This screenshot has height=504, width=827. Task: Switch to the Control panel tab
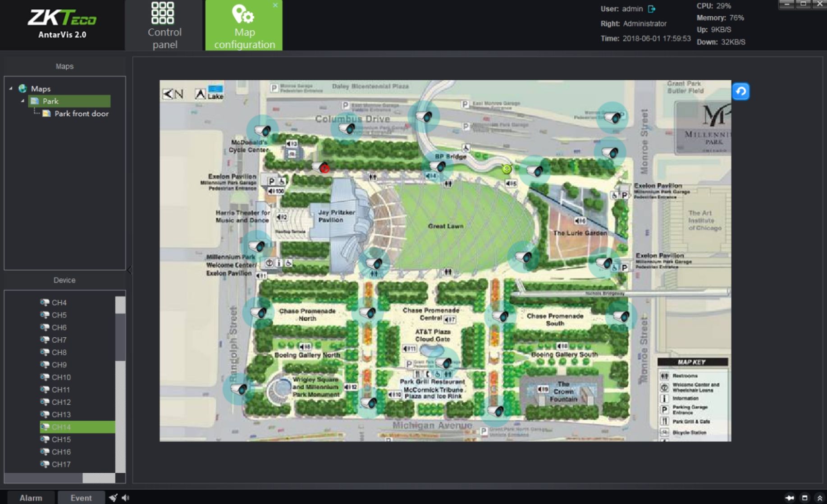[x=164, y=25]
